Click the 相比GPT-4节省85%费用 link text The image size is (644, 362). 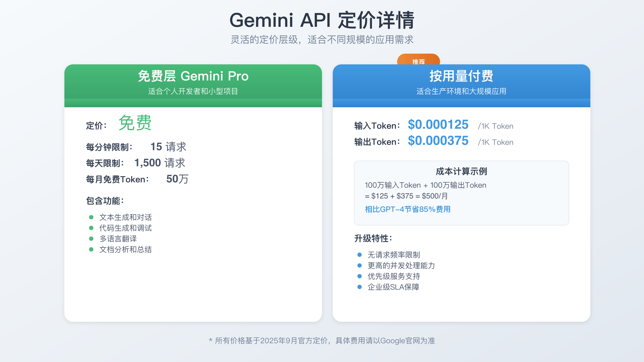coord(408,209)
